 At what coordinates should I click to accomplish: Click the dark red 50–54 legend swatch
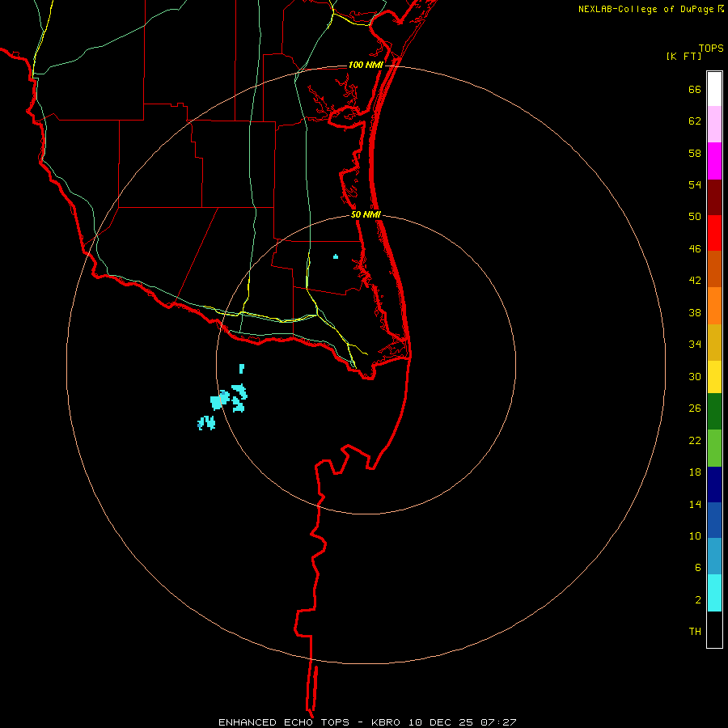(x=714, y=197)
